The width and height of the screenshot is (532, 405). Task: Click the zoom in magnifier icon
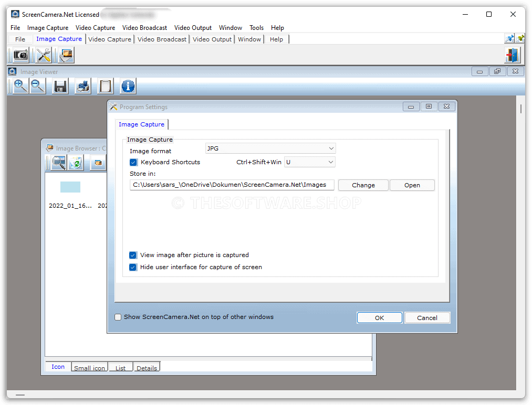[x=20, y=86]
